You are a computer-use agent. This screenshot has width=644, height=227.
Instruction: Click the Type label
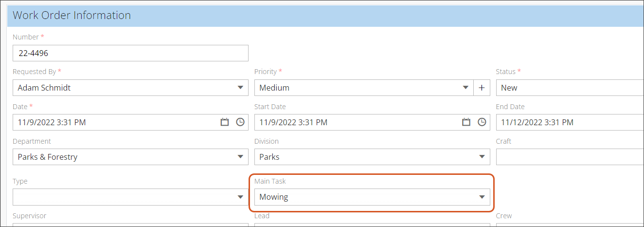click(20, 181)
